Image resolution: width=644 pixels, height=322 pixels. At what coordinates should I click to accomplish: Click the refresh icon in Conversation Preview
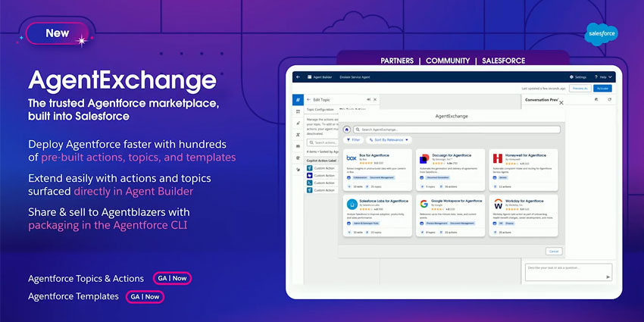[x=609, y=99]
